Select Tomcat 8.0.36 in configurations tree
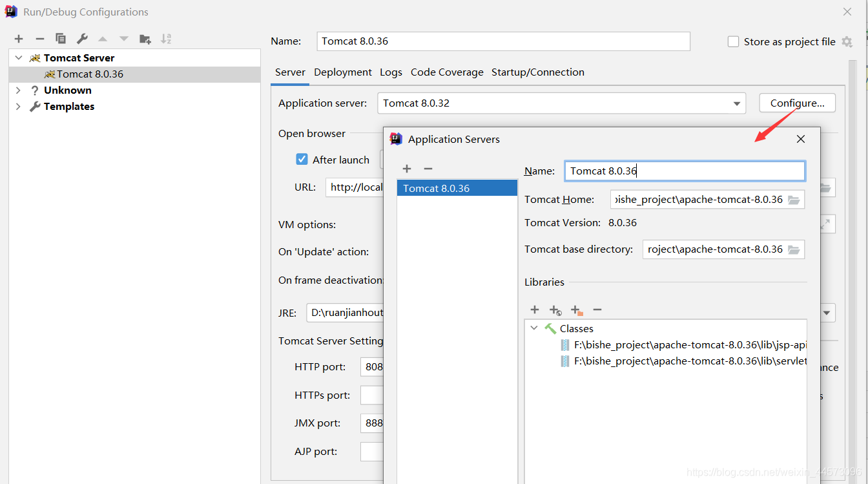The height and width of the screenshot is (484, 868). 135,74
